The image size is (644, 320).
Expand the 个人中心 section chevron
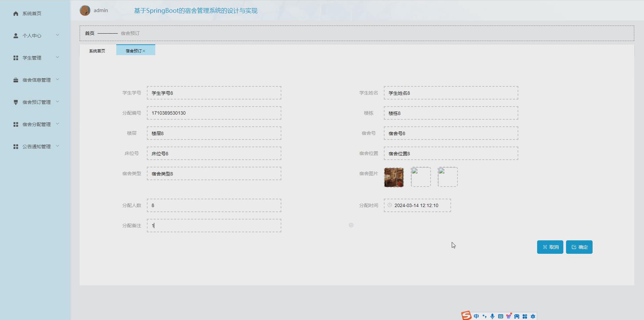[x=57, y=35]
